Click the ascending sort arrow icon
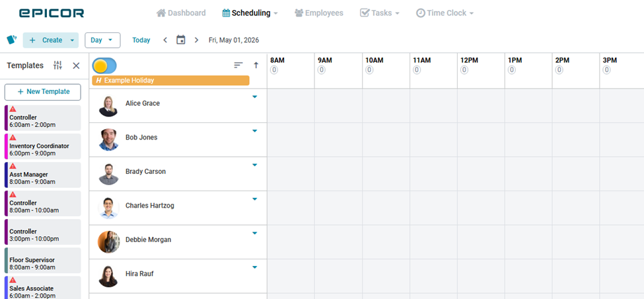Screen dimensions: 644x299 [x=256, y=65]
